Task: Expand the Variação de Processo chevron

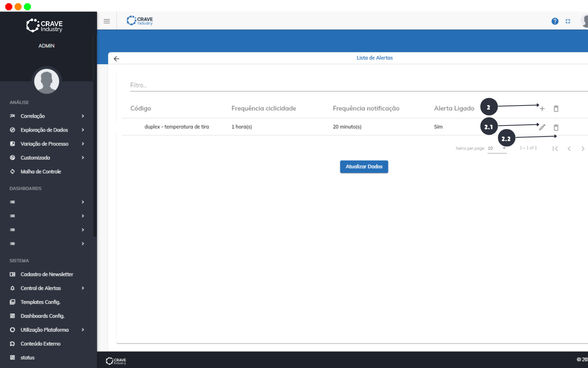Action: click(x=83, y=144)
